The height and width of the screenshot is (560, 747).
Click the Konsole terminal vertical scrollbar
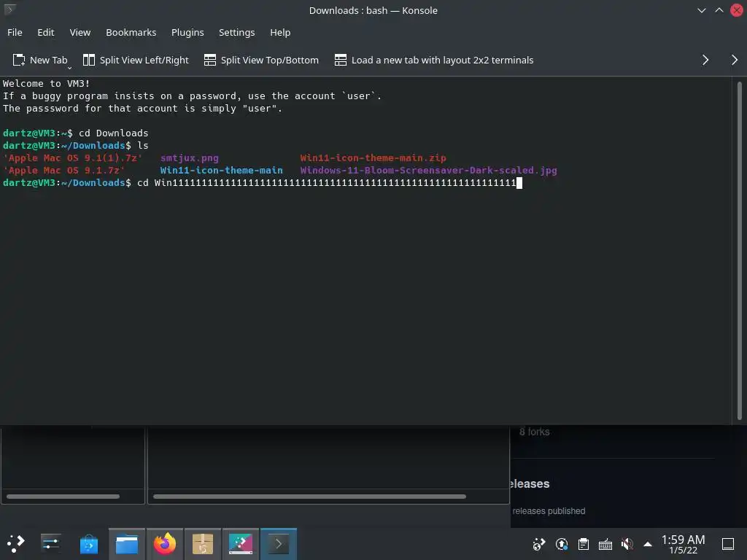click(740, 251)
